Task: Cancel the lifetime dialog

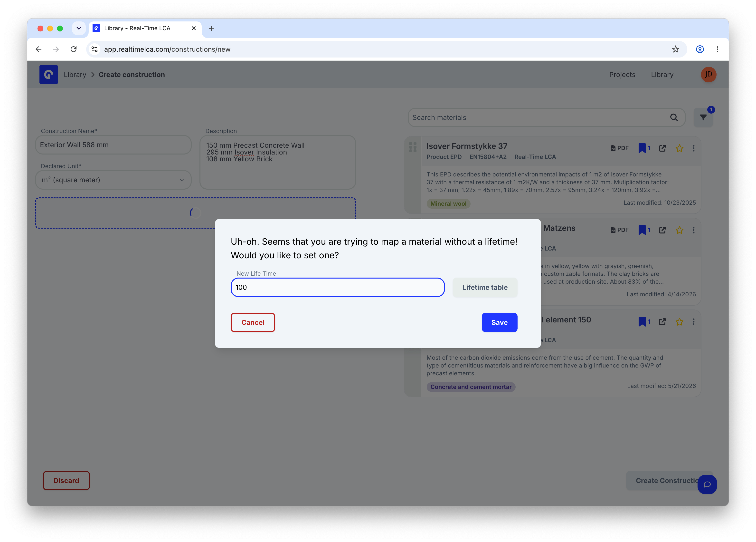Action: pyautogui.click(x=253, y=322)
